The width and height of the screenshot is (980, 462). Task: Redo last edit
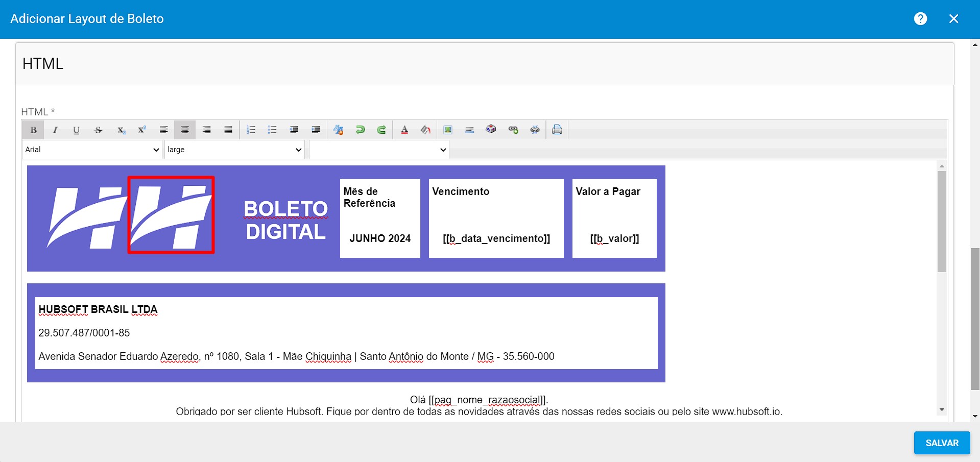[x=381, y=130]
